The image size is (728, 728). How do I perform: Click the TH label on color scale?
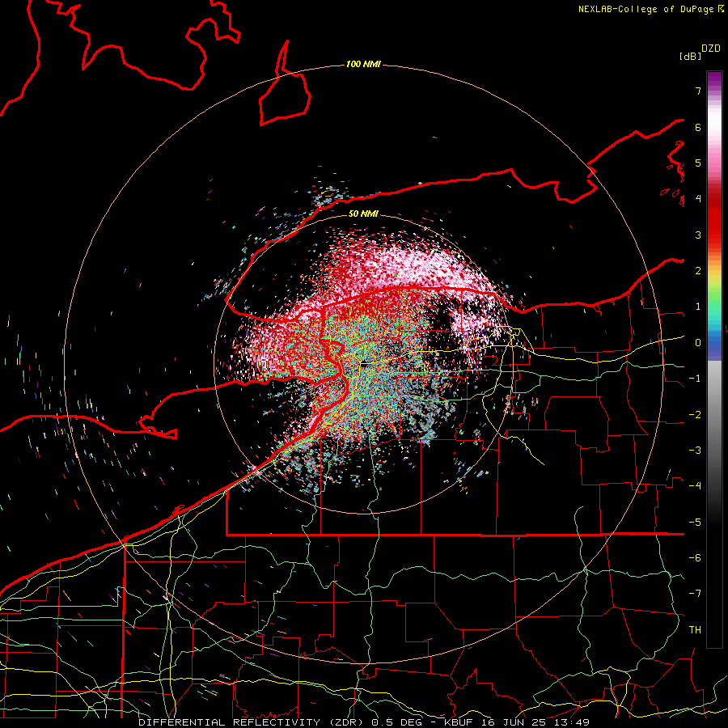pyautogui.click(x=695, y=630)
